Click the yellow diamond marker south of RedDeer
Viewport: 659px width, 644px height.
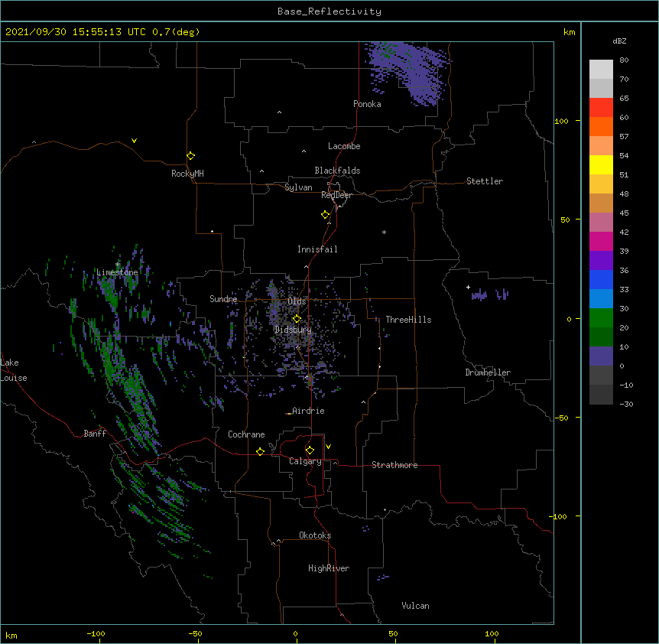pyautogui.click(x=325, y=215)
